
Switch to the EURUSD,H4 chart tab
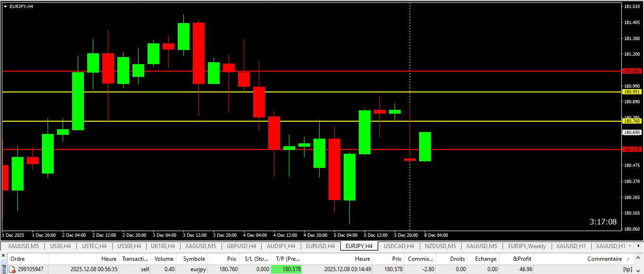click(x=320, y=246)
